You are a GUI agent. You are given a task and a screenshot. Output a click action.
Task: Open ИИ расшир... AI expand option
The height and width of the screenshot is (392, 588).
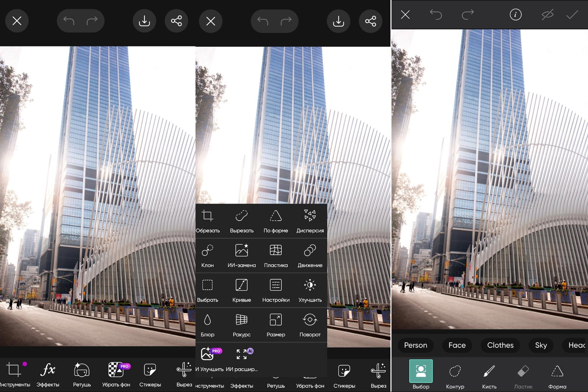(x=242, y=359)
